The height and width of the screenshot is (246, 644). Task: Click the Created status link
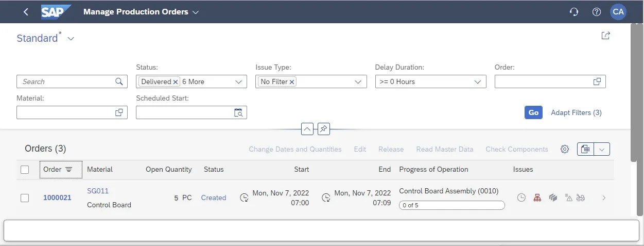pos(214,198)
